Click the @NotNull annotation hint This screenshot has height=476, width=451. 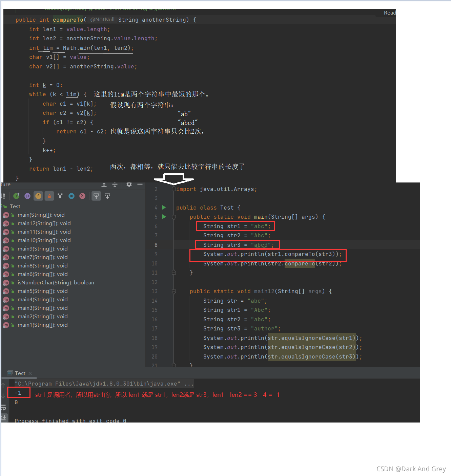click(102, 20)
